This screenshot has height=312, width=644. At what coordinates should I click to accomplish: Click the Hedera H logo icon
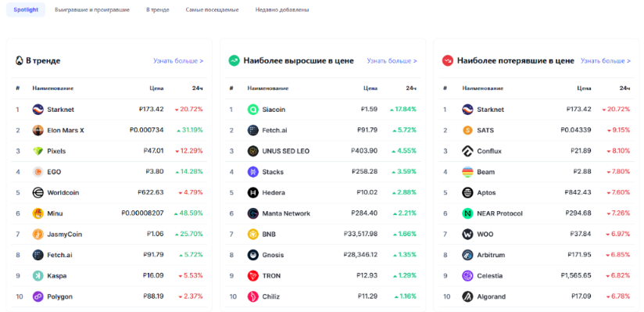coord(252,192)
